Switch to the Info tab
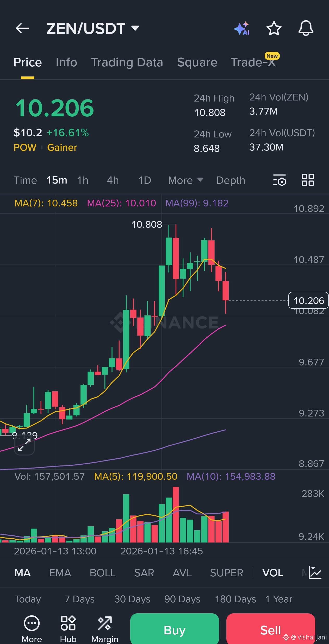Screen dimensions: 329x644 (x=66, y=62)
